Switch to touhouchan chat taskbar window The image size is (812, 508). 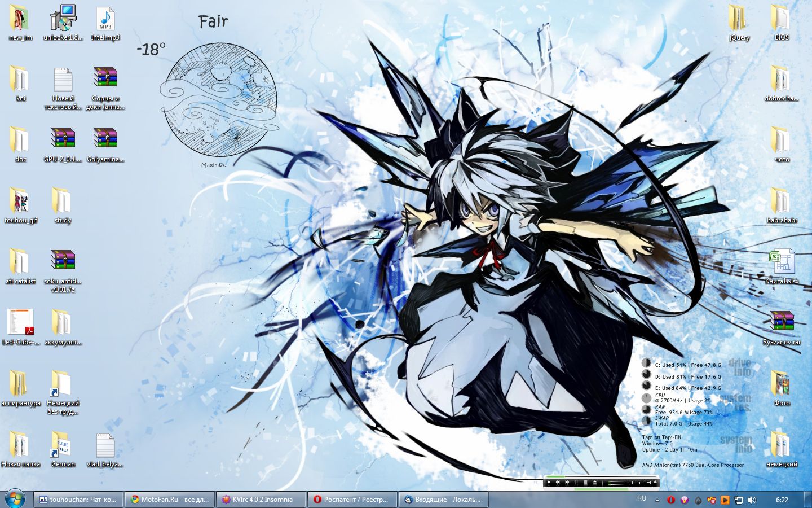click(x=78, y=500)
